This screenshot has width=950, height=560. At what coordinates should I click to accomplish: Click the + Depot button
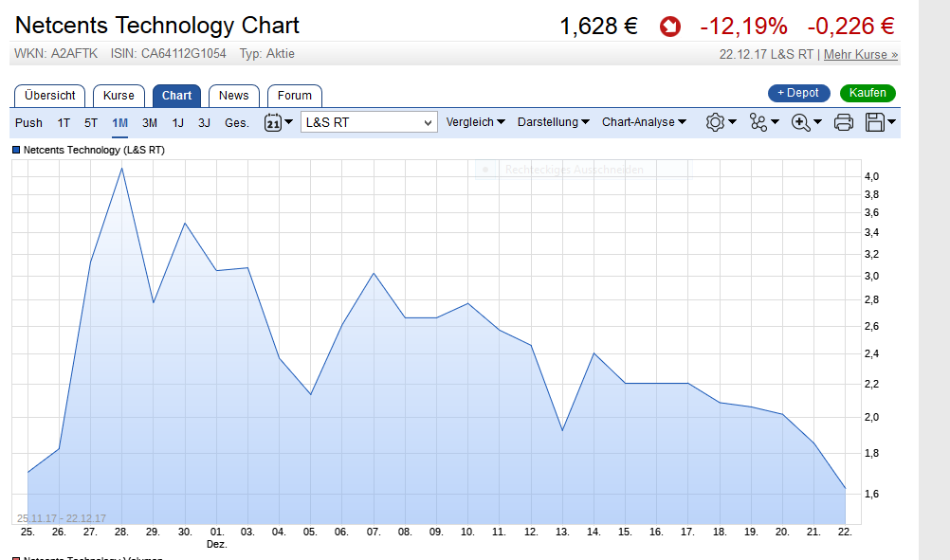798,93
